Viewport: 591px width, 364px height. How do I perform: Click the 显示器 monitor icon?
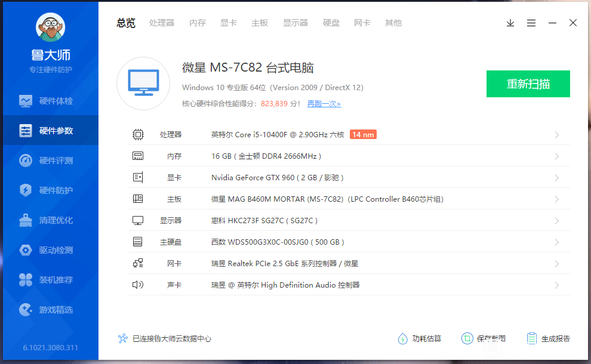click(x=138, y=220)
